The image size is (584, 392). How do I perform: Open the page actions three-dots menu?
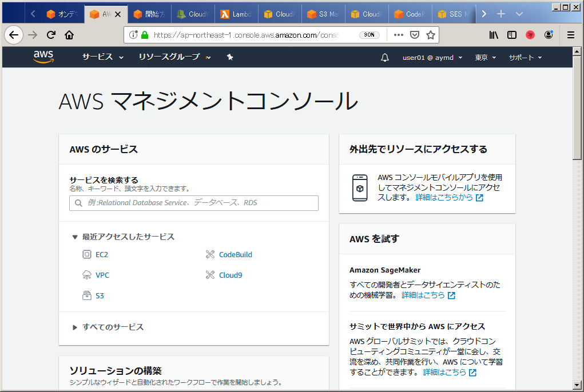tap(399, 35)
